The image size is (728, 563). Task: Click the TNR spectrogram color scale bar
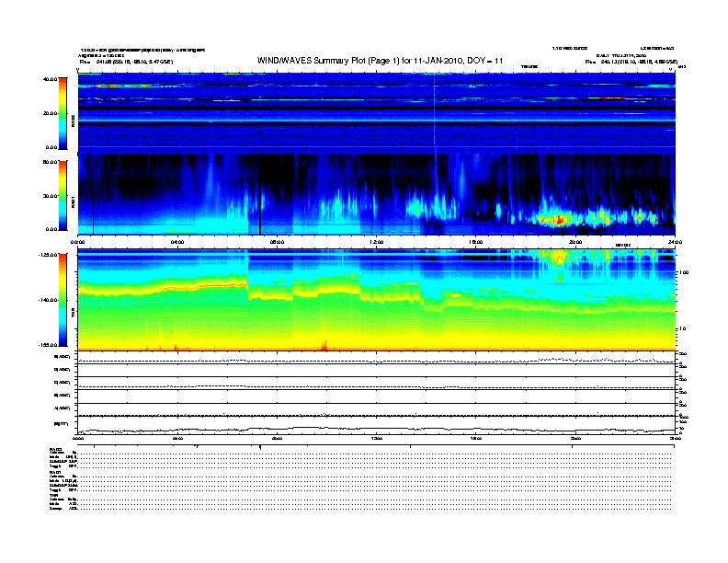tap(63, 300)
